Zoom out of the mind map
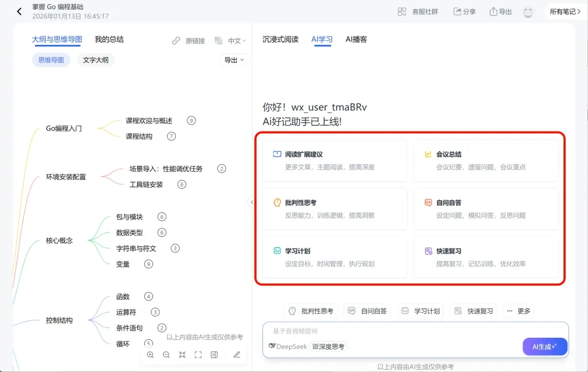 point(166,355)
